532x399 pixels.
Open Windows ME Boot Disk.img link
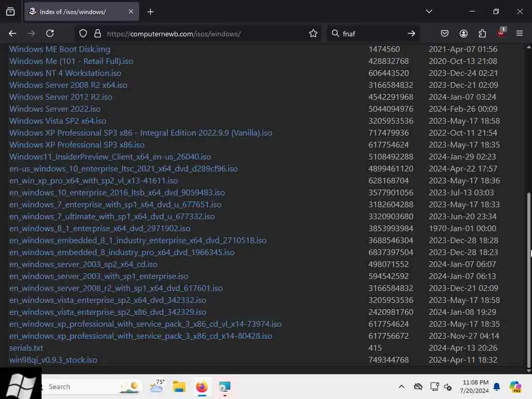(60, 49)
